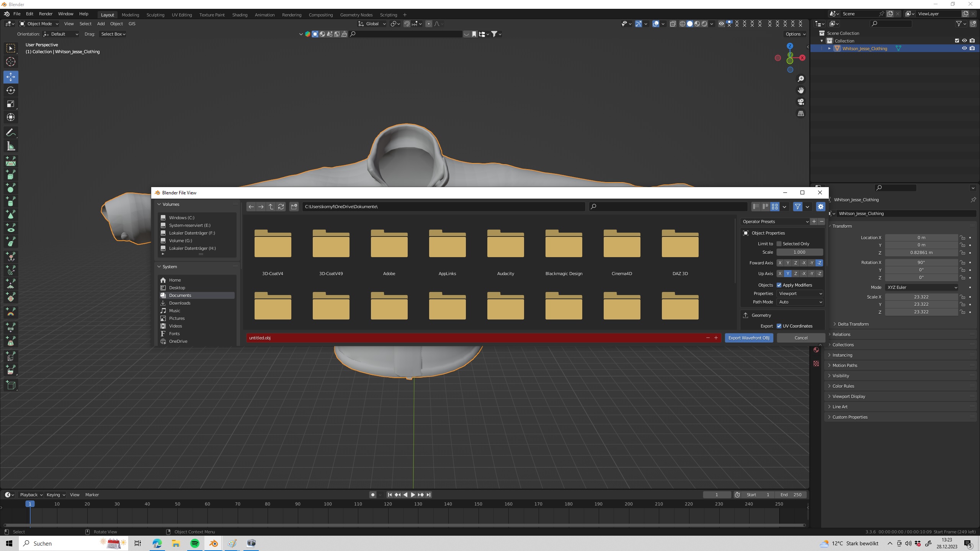Open the Path Mode Auto dropdown
This screenshot has width=980, height=551.
coord(800,302)
